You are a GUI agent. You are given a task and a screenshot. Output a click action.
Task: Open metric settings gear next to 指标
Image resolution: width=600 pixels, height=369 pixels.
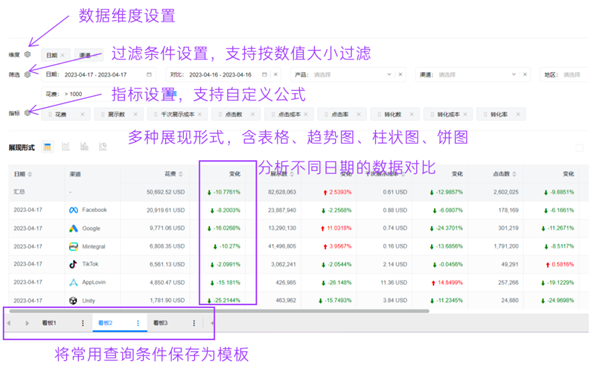28,113
